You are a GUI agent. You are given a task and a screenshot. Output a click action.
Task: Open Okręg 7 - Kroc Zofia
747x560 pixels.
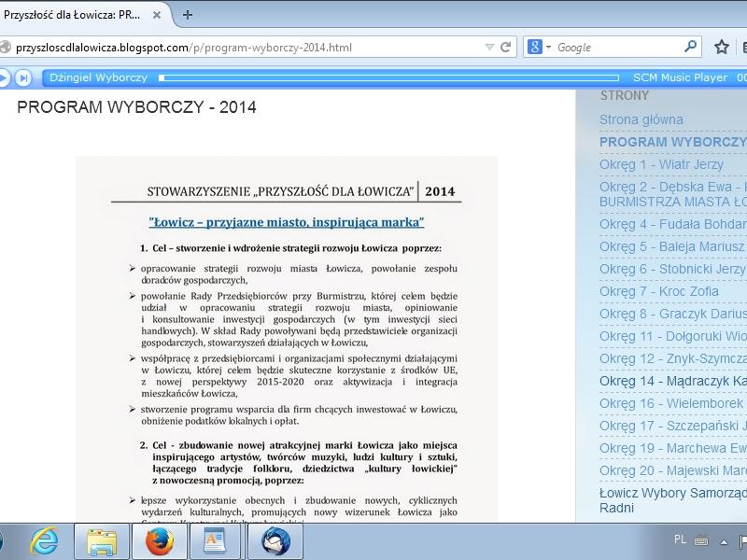pyautogui.click(x=659, y=291)
